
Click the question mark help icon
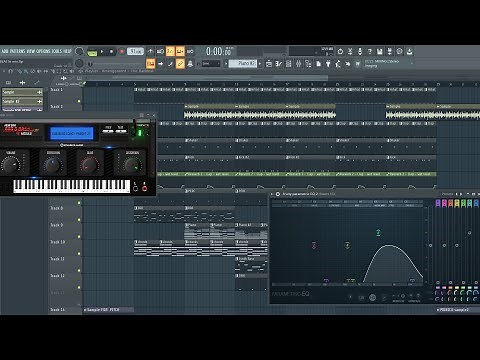tap(370, 51)
